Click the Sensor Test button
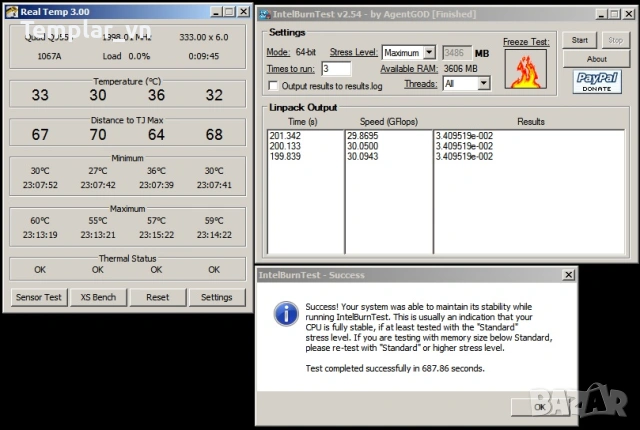Screen dimensions: 640x430 (39, 297)
